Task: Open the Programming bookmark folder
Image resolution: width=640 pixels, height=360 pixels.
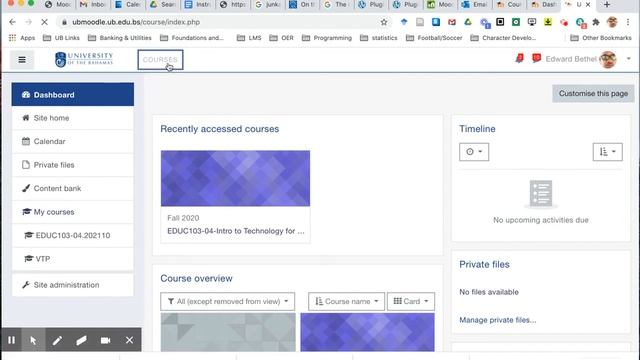Action: click(x=327, y=38)
